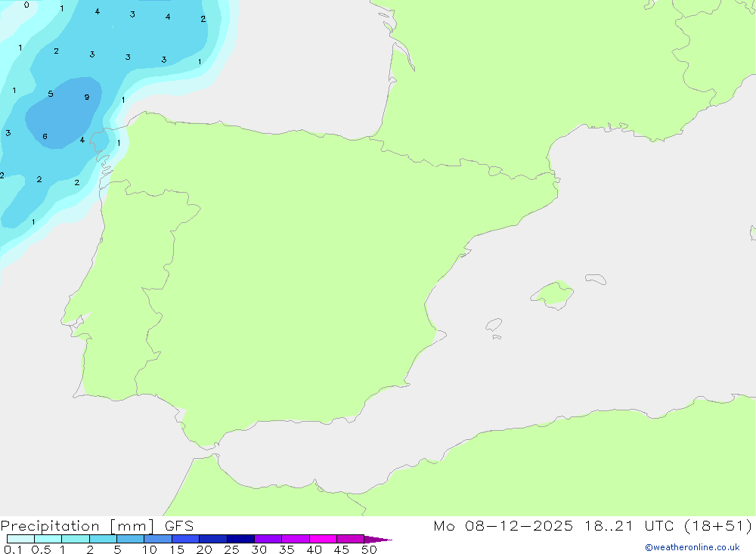Click the weatheronline.co.uk copyright link
This screenshot has width=756, height=554.
[692, 547]
